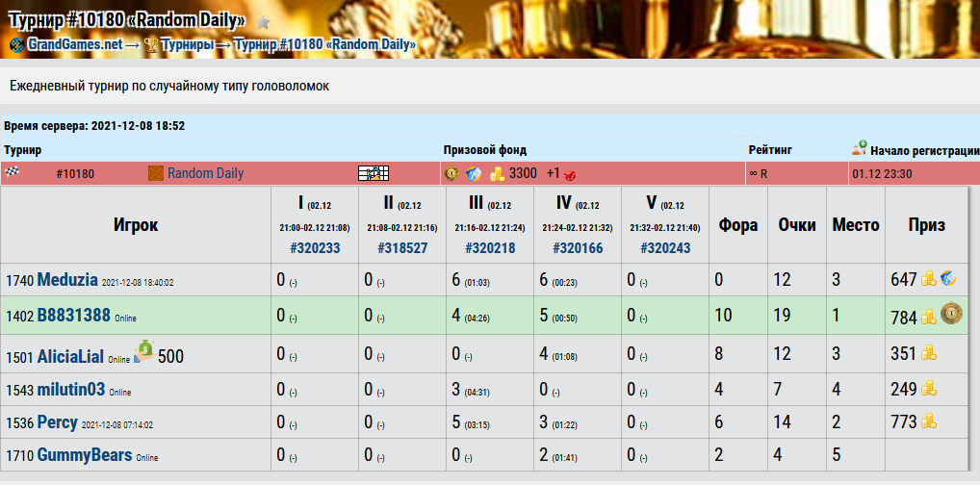This screenshot has height=485, width=980.
Task: Click the trophy icon before Турниры
Action: [x=150, y=44]
